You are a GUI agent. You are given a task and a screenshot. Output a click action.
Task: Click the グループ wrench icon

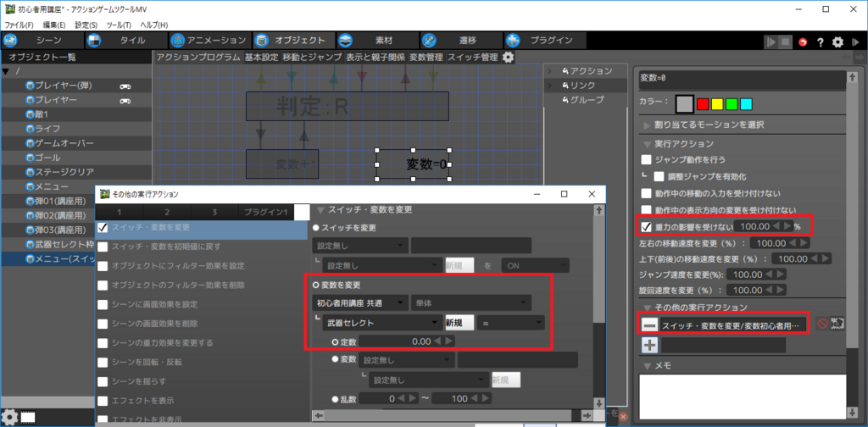pyautogui.click(x=565, y=100)
